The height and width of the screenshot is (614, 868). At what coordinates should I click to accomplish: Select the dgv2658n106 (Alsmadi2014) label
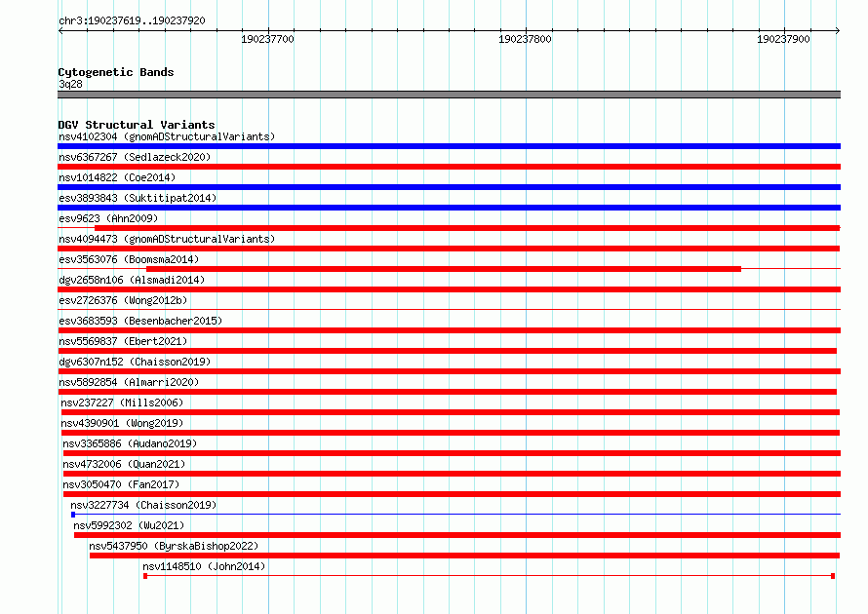coord(132,280)
